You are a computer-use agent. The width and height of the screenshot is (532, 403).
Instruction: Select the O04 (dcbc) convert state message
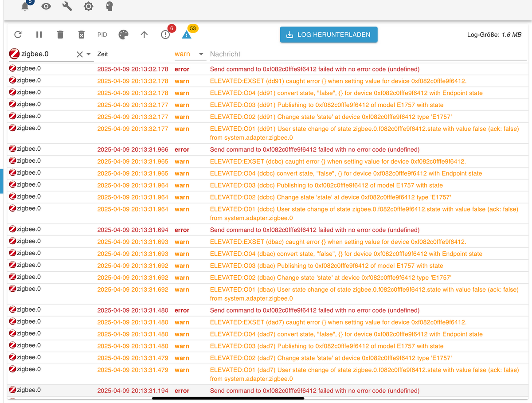[346, 173]
